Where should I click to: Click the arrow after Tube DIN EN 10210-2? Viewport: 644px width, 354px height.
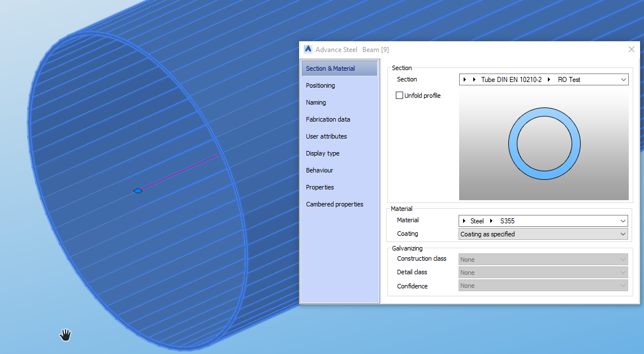click(x=549, y=79)
